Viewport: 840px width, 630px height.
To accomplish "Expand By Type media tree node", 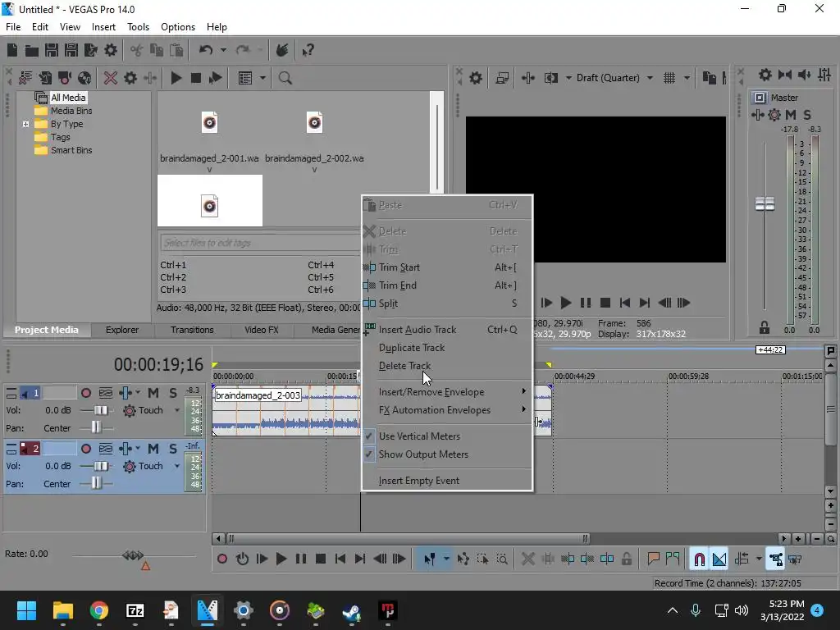I will (25, 124).
